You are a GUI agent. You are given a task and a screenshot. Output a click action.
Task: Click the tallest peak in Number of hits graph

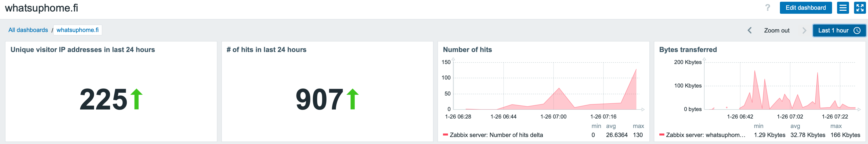[636, 70]
